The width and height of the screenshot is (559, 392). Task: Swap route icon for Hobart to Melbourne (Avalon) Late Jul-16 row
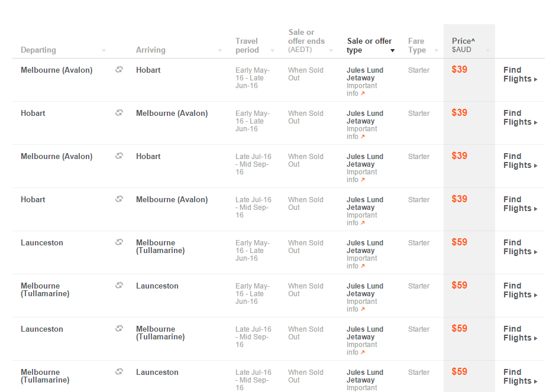pyautogui.click(x=119, y=199)
